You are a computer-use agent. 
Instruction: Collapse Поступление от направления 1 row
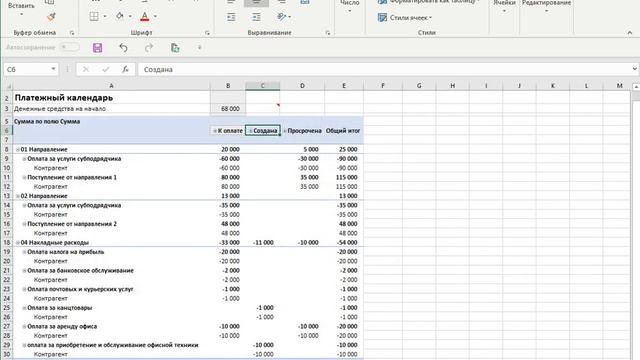24,178
